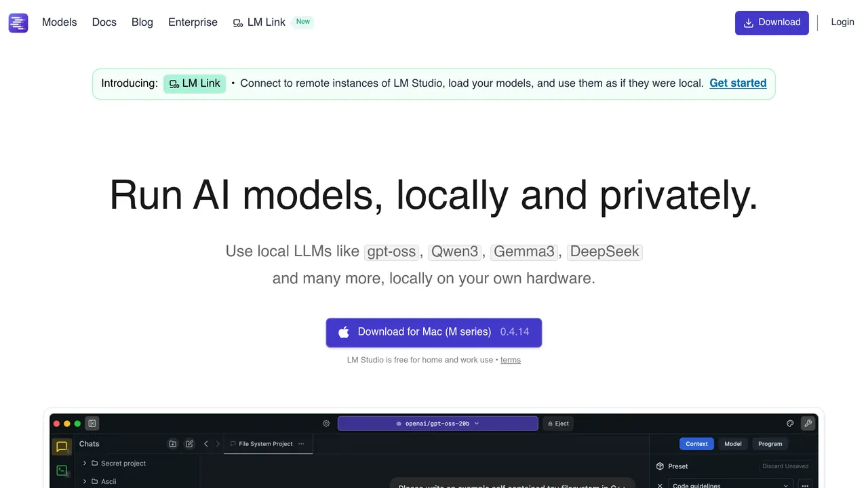Click the LM Link badge in the banner

(x=195, y=84)
